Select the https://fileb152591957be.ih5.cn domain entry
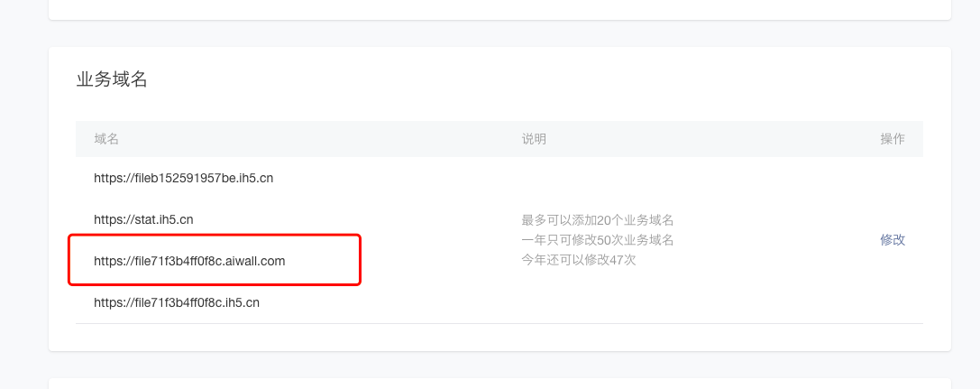 click(x=183, y=178)
